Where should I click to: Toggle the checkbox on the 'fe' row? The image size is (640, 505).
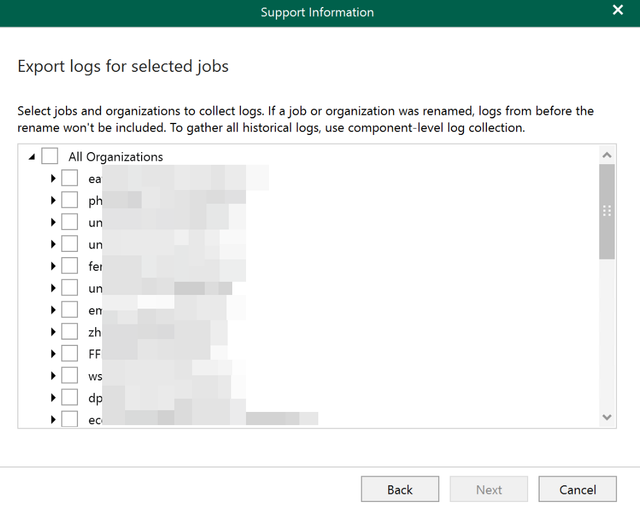(69, 266)
